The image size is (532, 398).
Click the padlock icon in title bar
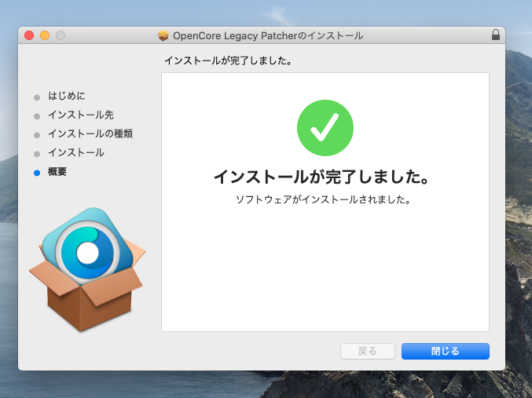(x=495, y=35)
